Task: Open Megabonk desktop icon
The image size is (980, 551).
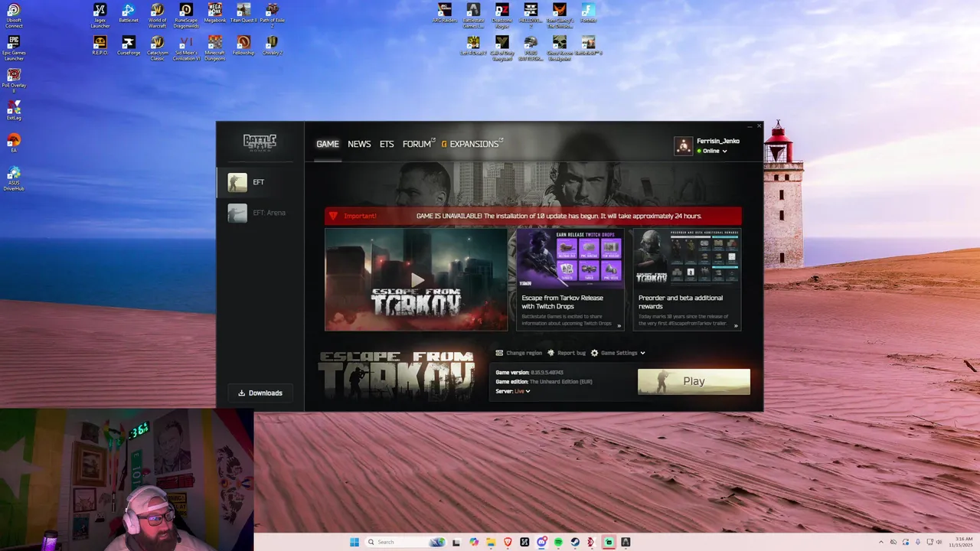Action: [215, 13]
